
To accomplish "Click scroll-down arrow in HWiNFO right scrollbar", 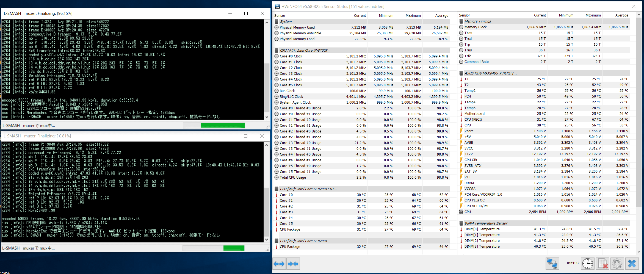I will (639, 251).
